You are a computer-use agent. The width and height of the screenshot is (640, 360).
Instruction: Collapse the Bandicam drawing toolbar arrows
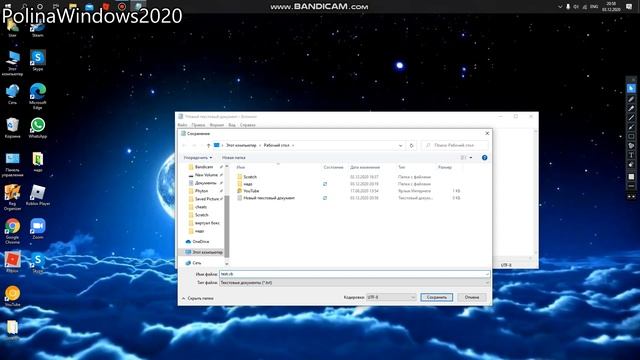click(x=631, y=196)
